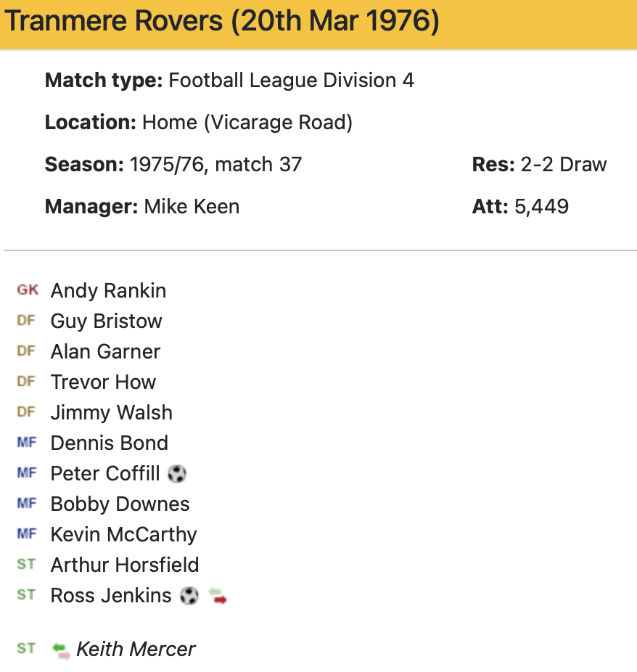The height and width of the screenshot is (672, 637).
Task: Click the DF badge beside Guy Bristow
Action: tap(26, 321)
